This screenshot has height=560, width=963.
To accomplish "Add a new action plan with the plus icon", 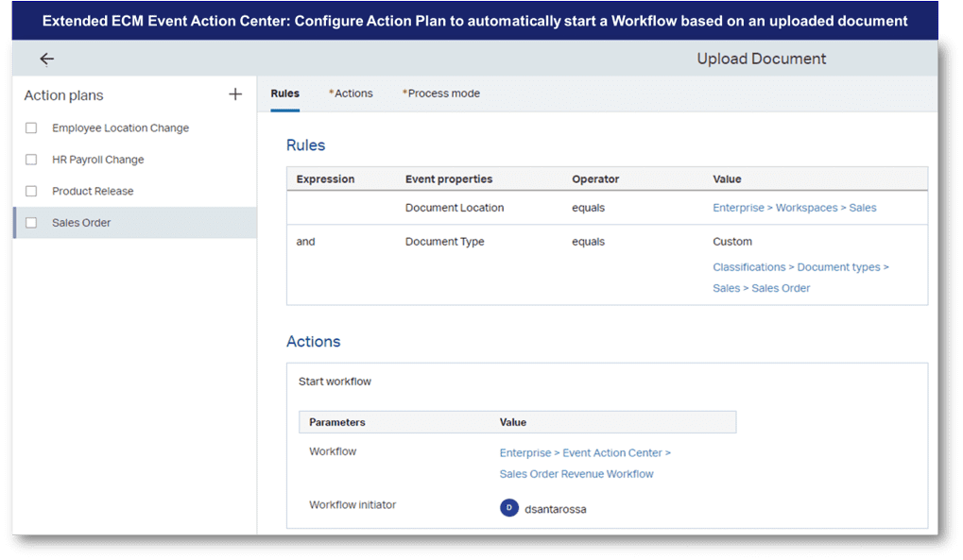I will (234, 94).
